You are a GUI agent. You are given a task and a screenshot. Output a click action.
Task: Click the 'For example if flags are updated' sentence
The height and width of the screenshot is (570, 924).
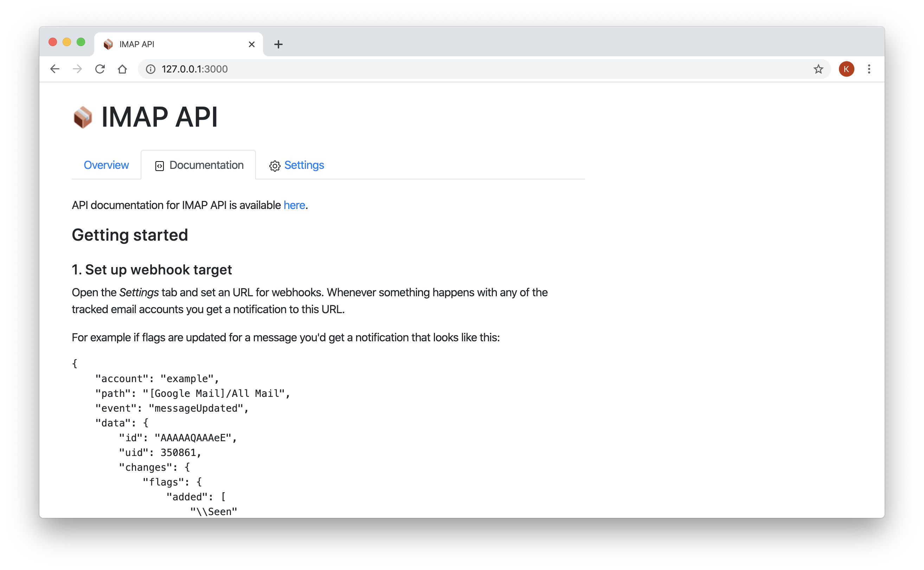click(285, 337)
